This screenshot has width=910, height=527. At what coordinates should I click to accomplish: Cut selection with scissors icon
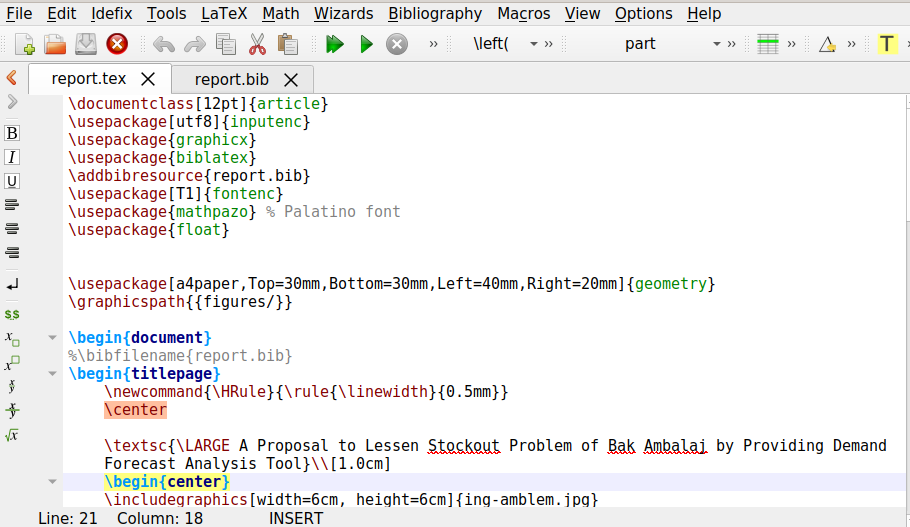click(x=257, y=44)
